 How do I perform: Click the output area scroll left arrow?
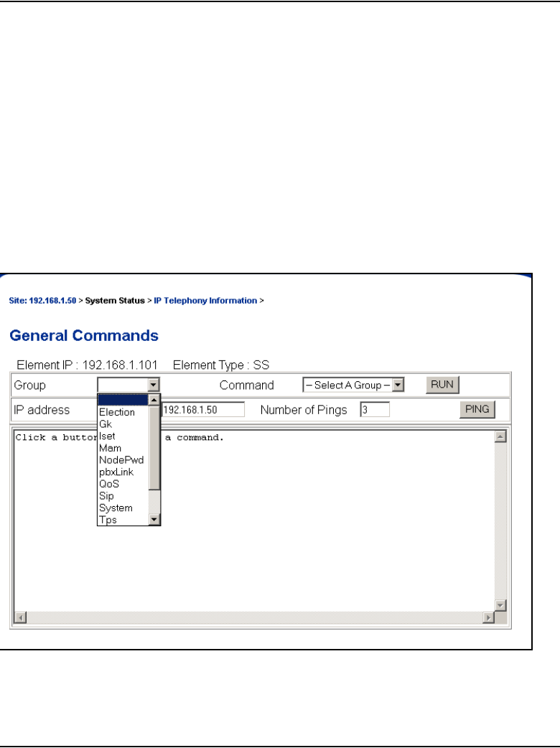tap(20, 618)
